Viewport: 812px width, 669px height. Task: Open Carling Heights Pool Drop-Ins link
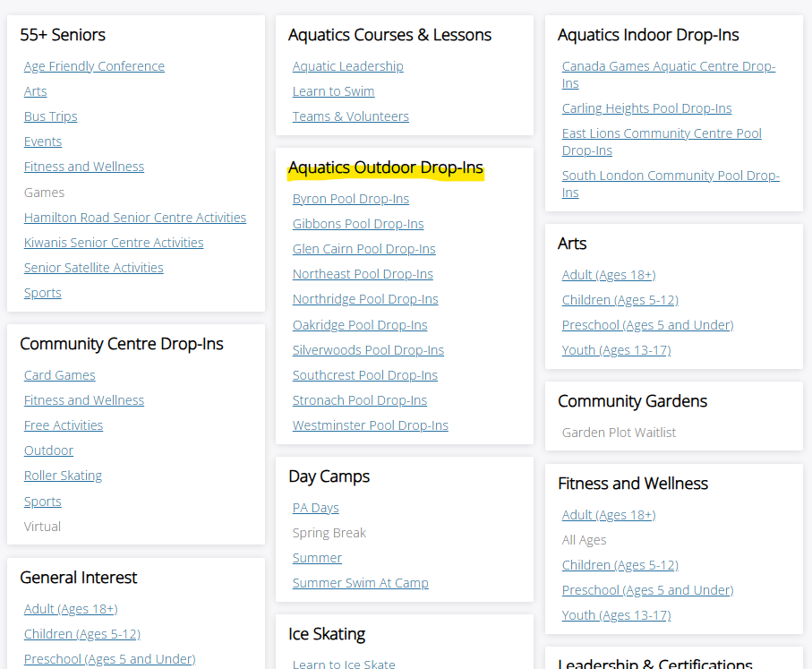[x=646, y=108]
